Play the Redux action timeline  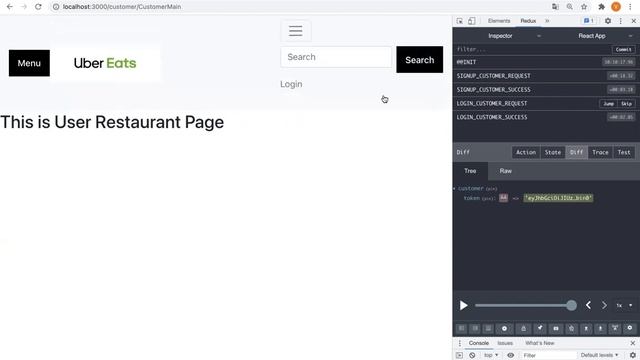tap(464, 305)
